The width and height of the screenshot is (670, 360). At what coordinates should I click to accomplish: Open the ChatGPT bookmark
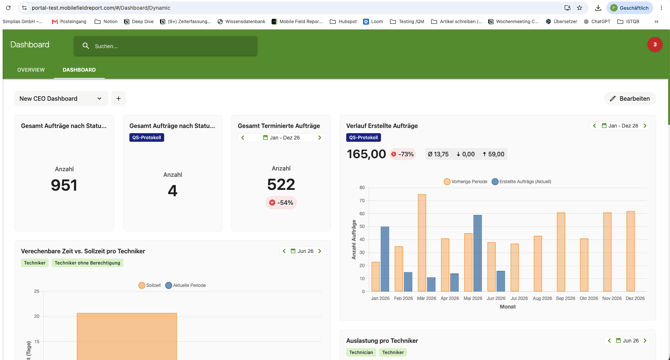[597, 21]
